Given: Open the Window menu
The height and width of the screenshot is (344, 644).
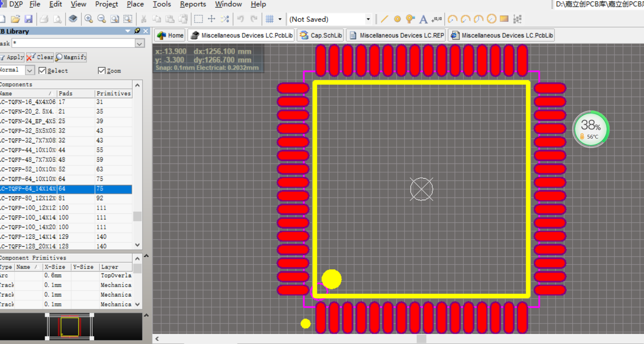Looking at the screenshot, I should tap(228, 4).
